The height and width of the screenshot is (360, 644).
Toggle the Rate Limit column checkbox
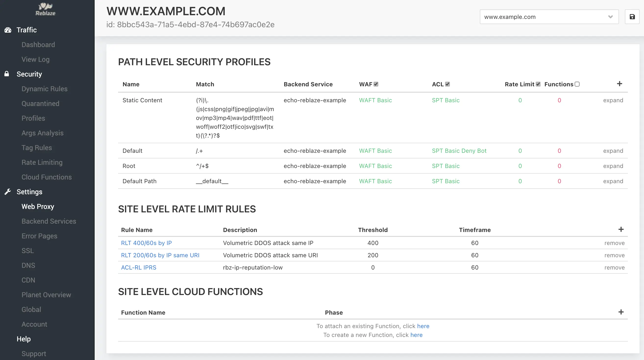pos(538,84)
